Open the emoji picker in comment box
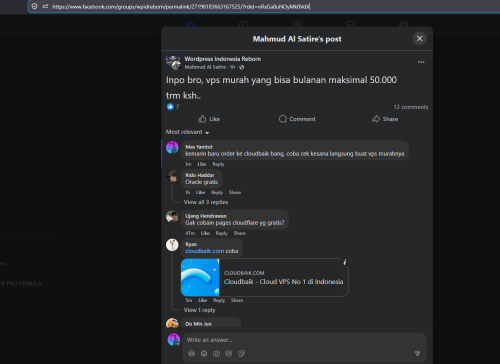The width and height of the screenshot is (500, 364). point(204,354)
